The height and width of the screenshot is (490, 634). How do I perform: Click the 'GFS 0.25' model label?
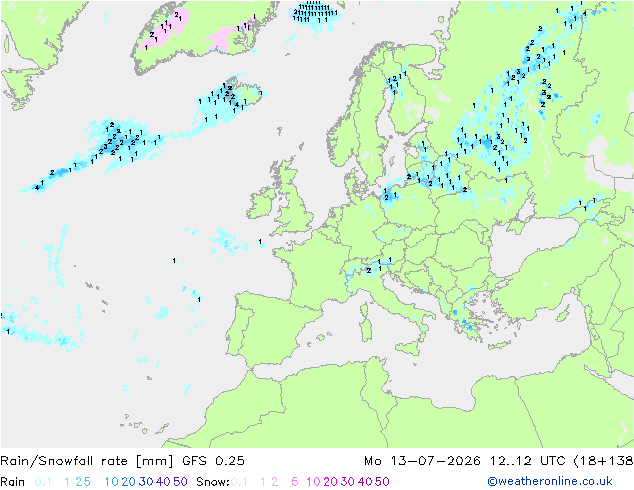click(x=213, y=461)
